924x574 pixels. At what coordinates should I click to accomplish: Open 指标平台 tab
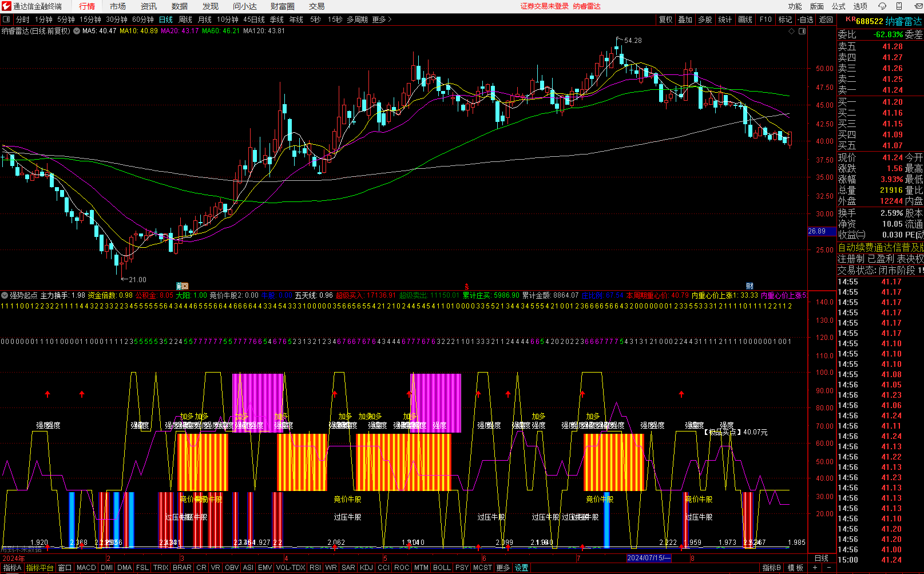point(39,568)
